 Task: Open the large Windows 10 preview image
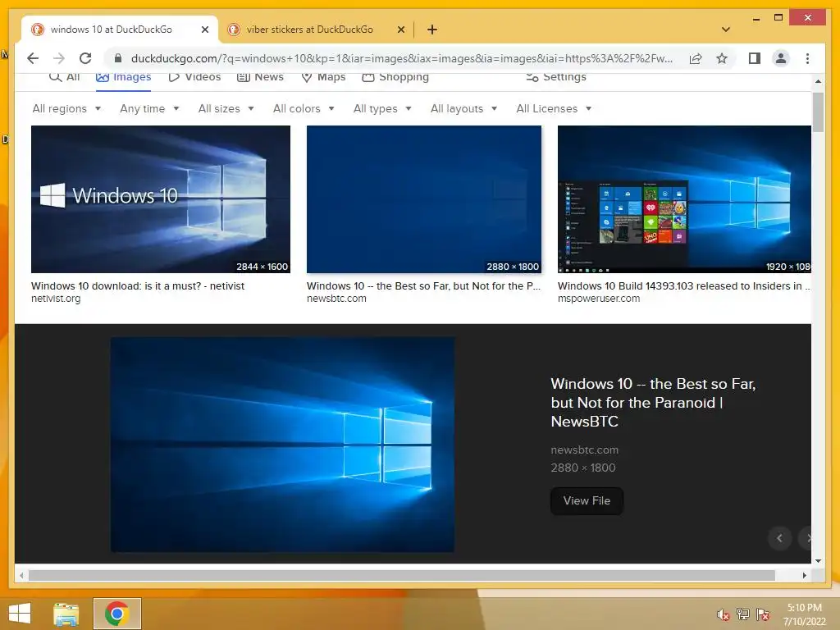tap(283, 445)
